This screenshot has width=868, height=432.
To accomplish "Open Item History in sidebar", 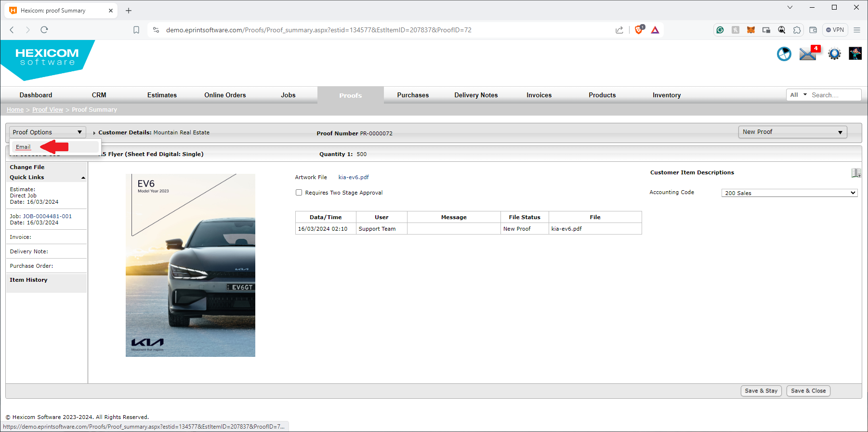I will coord(28,280).
